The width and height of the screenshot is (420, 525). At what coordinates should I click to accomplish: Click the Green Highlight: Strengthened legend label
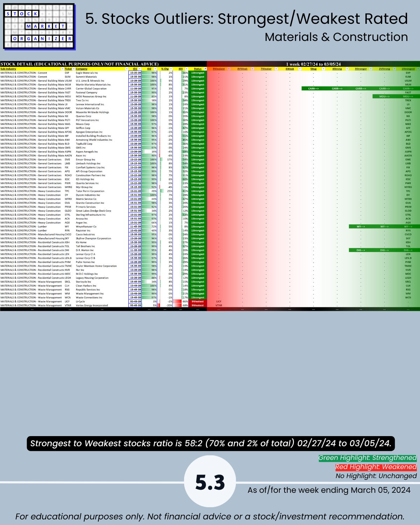tap(367, 458)
